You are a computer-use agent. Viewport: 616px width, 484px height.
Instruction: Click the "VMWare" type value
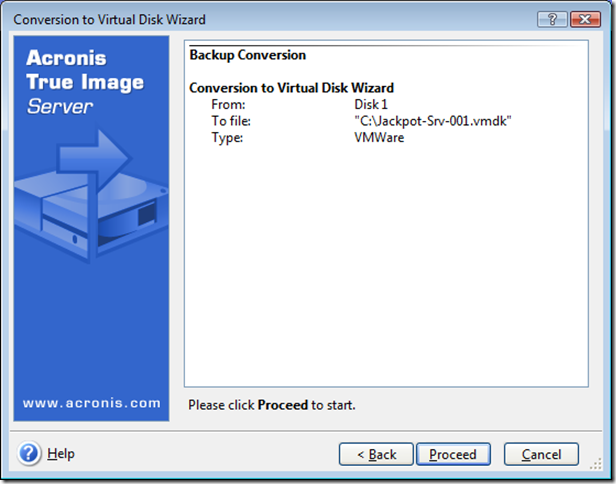(x=379, y=138)
